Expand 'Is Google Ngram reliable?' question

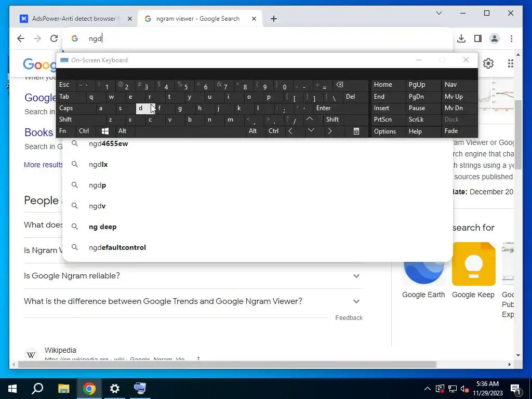(x=193, y=276)
